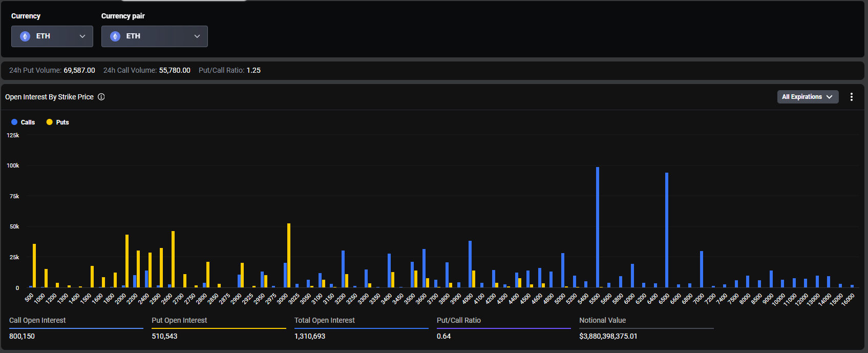
Task: Click the tall yellow put bar at strike 3000
Action: point(289,256)
